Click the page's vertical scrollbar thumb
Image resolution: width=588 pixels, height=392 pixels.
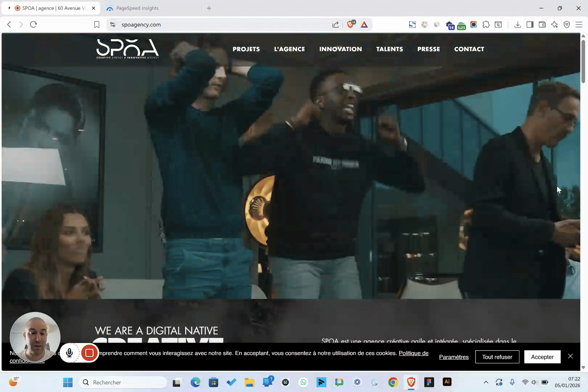coord(583,62)
